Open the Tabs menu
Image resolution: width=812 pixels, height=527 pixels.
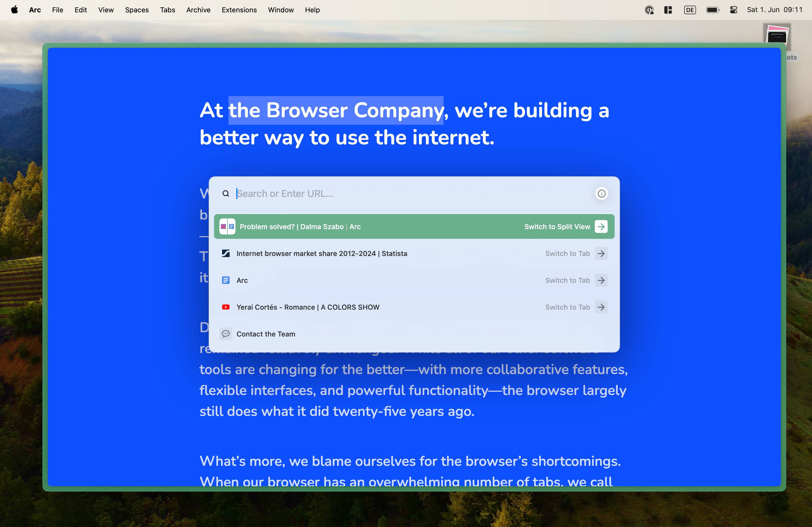pyautogui.click(x=168, y=10)
